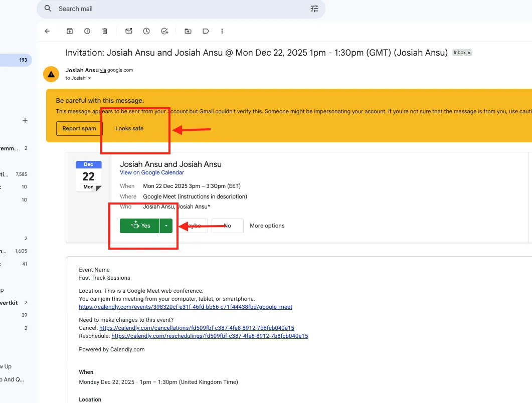532x403 pixels.
Task: Select sidebar label with 39 count
Action: (x=14, y=315)
